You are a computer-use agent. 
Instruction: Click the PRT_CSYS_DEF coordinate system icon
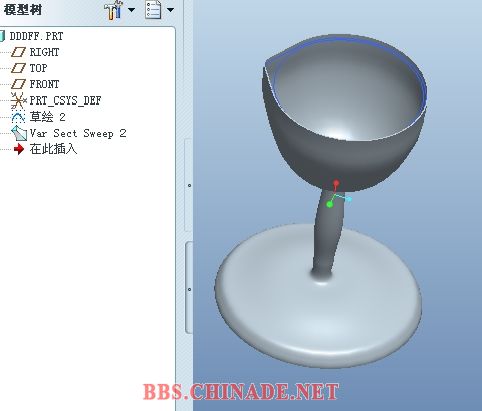[18, 100]
